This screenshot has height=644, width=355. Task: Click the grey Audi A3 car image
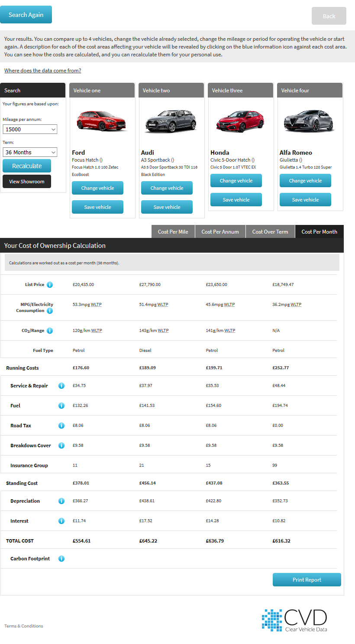pos(171,121)
